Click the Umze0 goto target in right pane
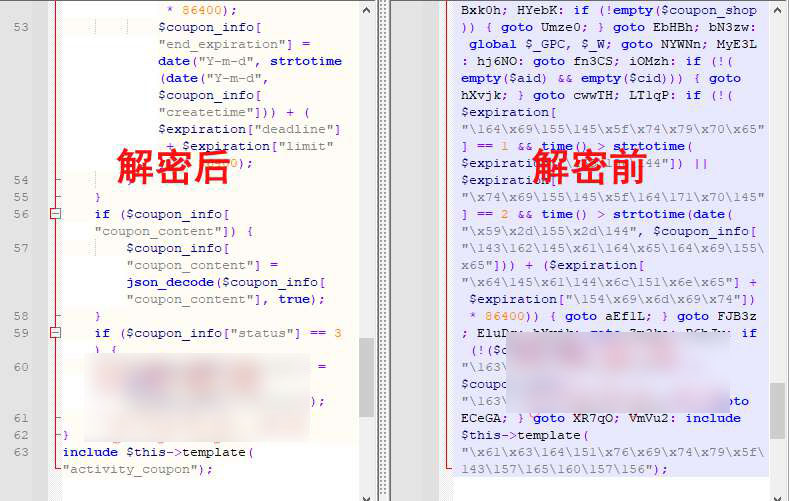 pos(561,27)
